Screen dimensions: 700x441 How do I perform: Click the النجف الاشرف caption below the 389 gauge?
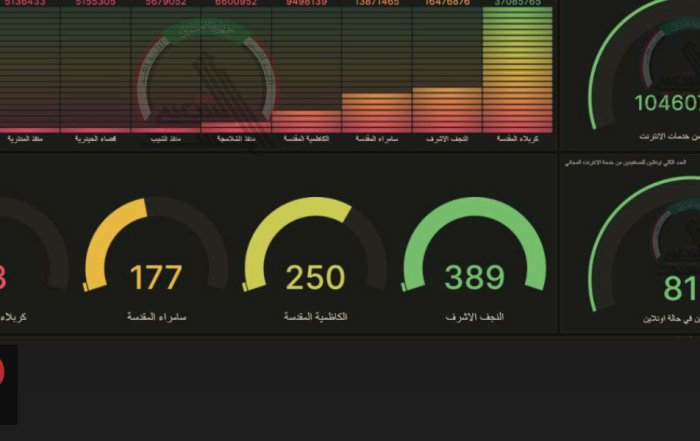[x=475, y=317]
